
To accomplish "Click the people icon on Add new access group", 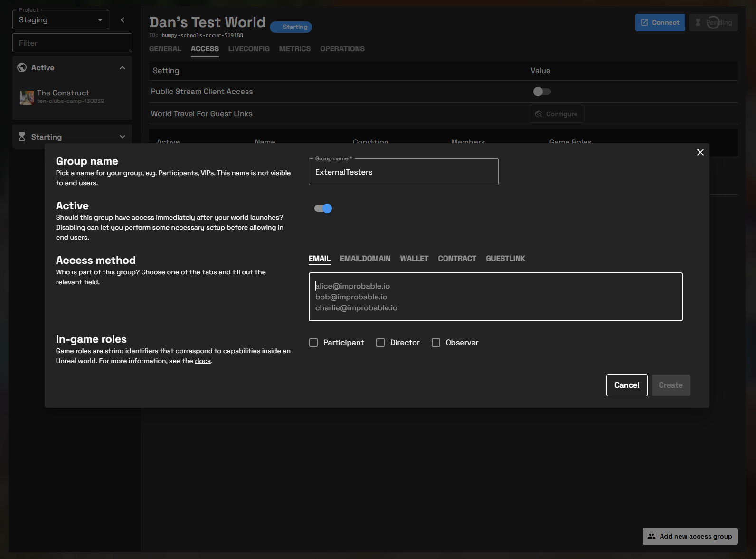I will 652,536.
